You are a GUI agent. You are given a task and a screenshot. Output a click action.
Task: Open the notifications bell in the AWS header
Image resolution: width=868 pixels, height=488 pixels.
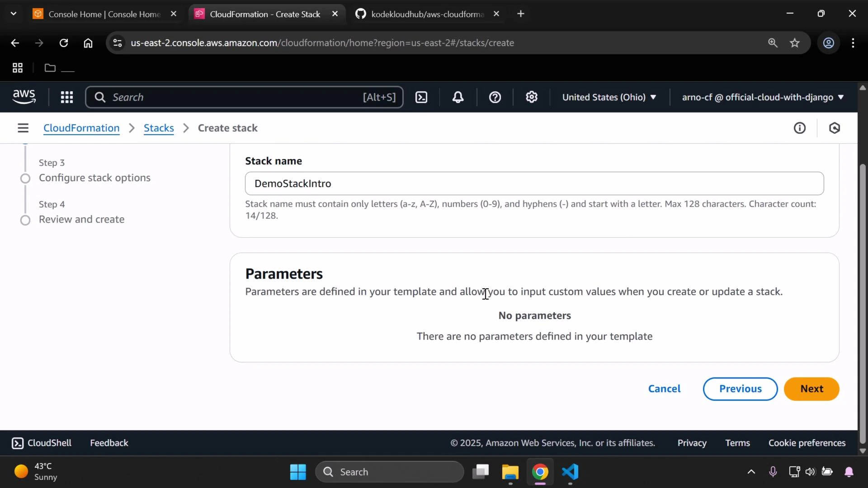click(458, 97)
